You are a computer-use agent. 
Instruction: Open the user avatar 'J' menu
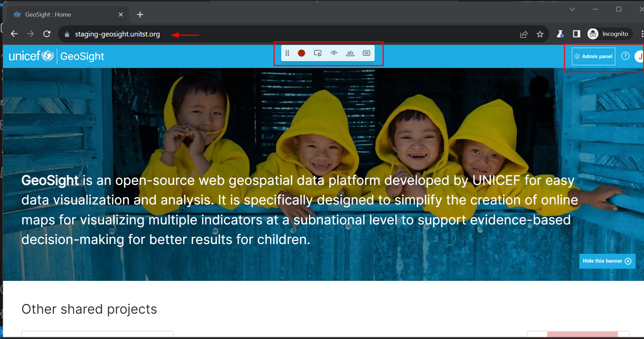[639, 56]
